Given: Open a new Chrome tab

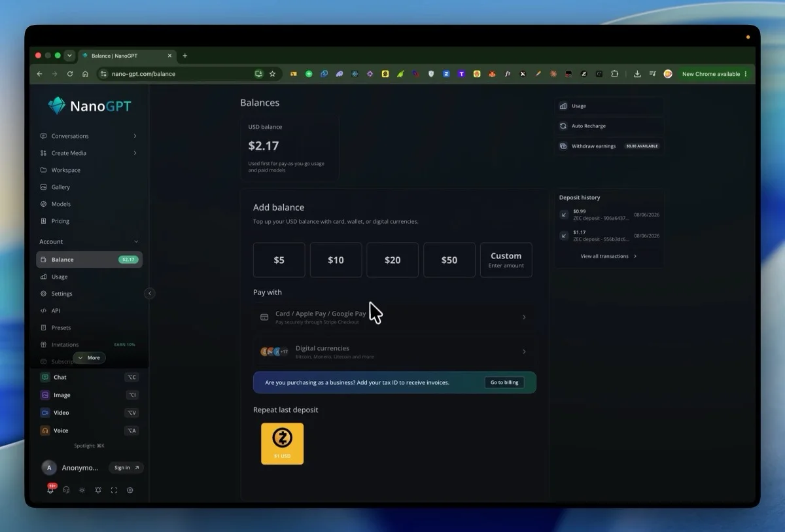Looking at the screenshot, I should (185, 56).
